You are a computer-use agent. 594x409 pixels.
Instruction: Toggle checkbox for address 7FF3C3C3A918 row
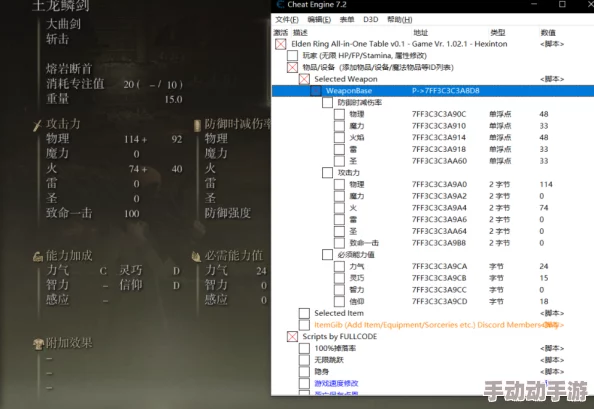339,149
